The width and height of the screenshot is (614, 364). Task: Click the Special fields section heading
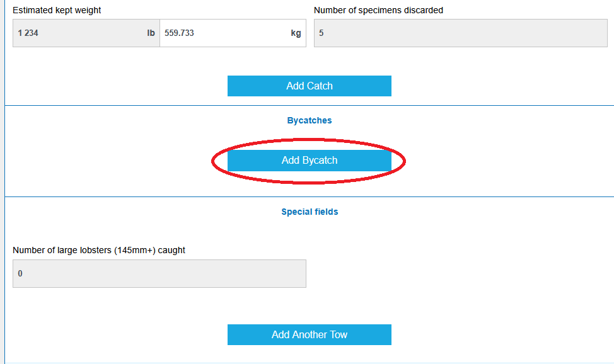click(x=309, y=212)
